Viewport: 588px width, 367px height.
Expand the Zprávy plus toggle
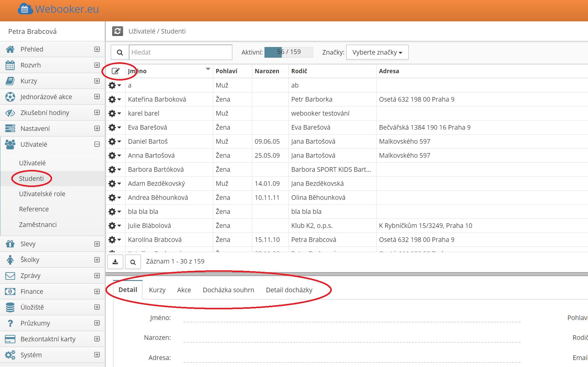click(x=97, y=275)
